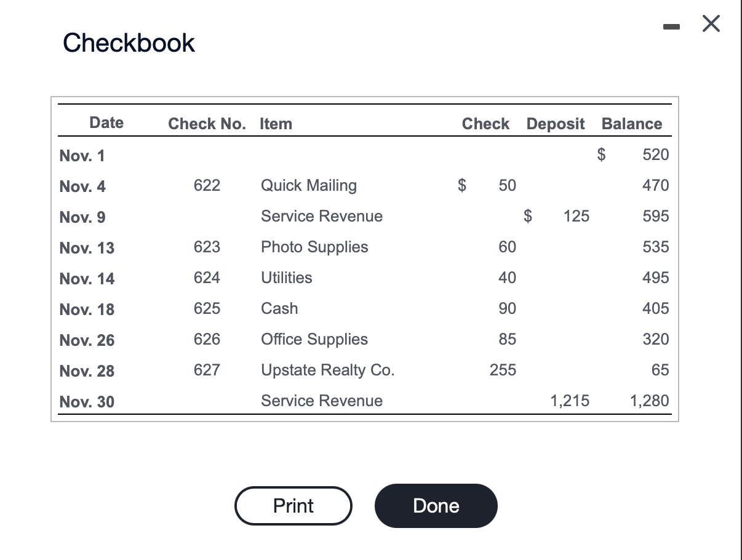The width and height of the screenshot is (742, 560).
Task: Click the Office Supplies item
Action: pos(314,339)
